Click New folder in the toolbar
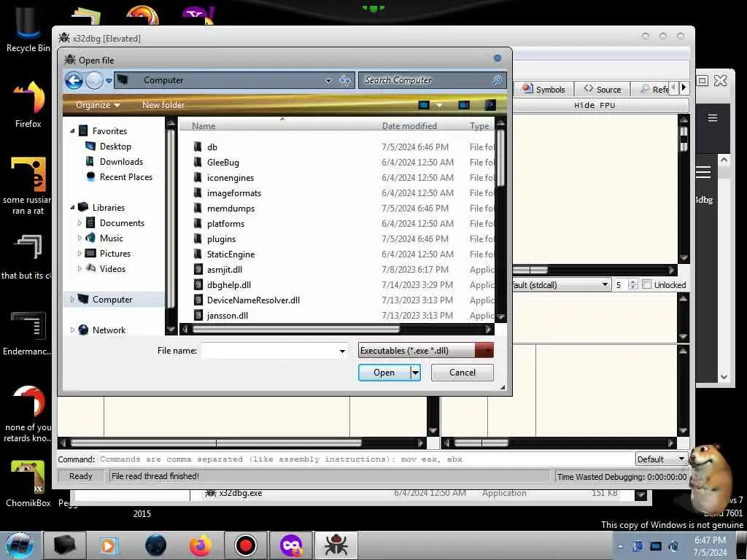 (x=163, y=105)
